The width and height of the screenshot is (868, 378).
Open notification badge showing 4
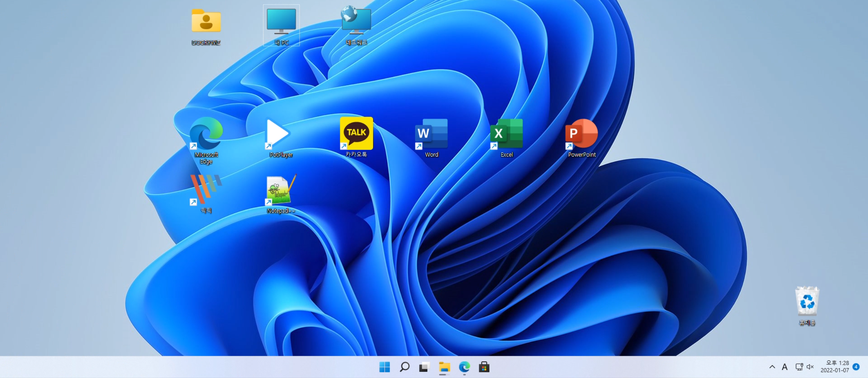click(x=856, y=367)
